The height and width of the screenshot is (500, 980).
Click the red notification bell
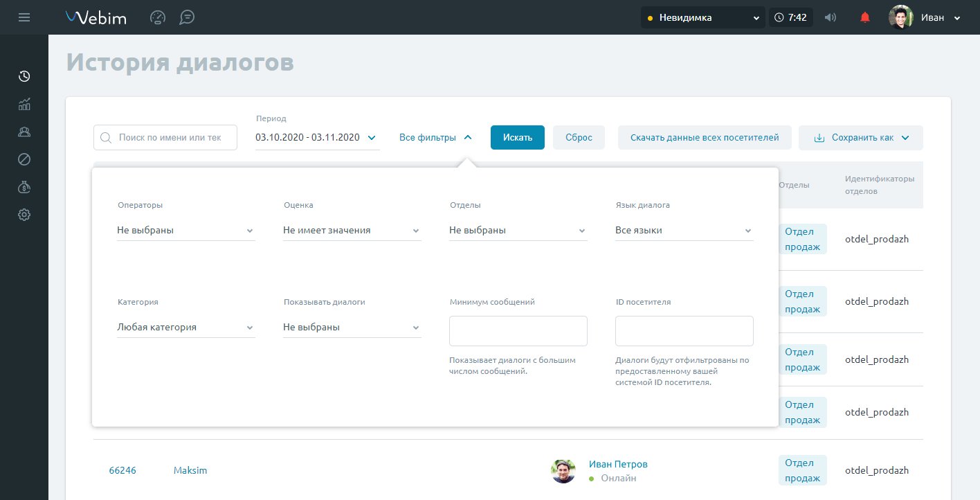[x=864, y=17]
